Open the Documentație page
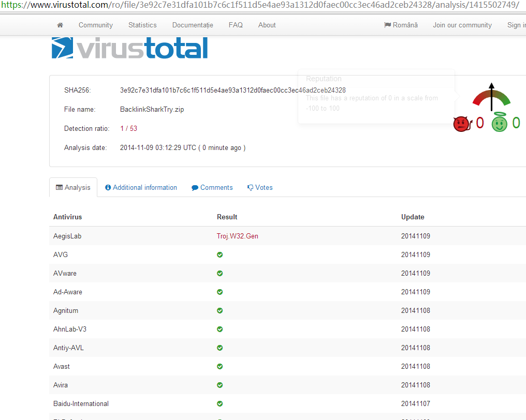 point(193,25)
